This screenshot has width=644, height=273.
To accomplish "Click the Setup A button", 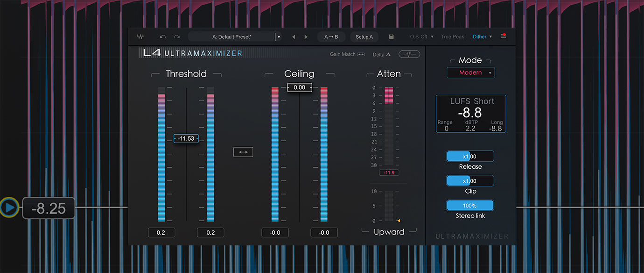I will (x=364, y=36).
